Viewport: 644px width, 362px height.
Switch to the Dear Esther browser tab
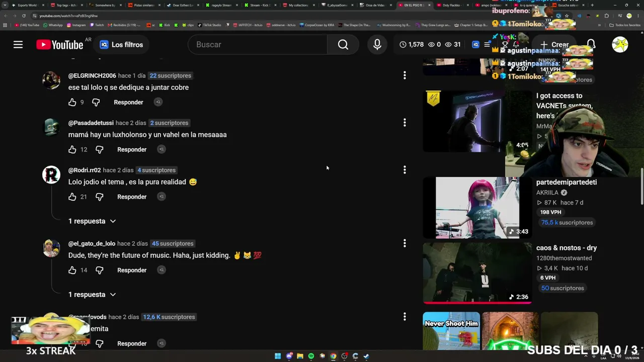pos(182,5)
